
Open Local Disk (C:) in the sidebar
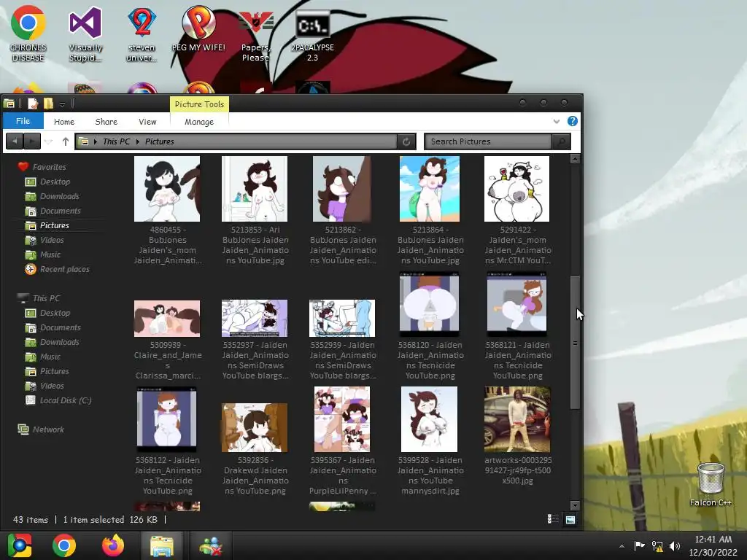point(65,400)
